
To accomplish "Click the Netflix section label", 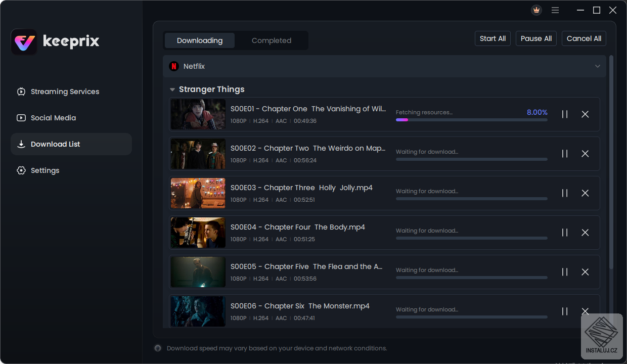I will click(x=194, y=66).
